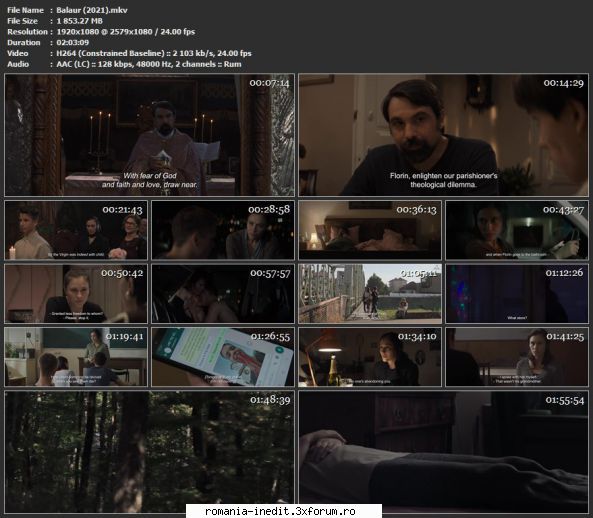
Task: Click the file size value 1 853.27 MB
Action: (79, 21)
